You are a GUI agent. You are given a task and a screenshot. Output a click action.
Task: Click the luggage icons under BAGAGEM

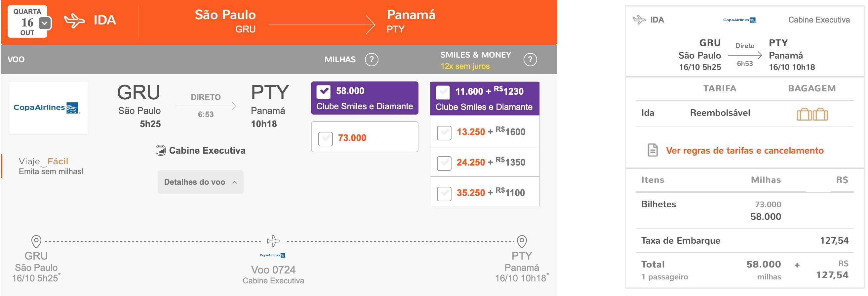pyautogui.click(x=812, y=114)
